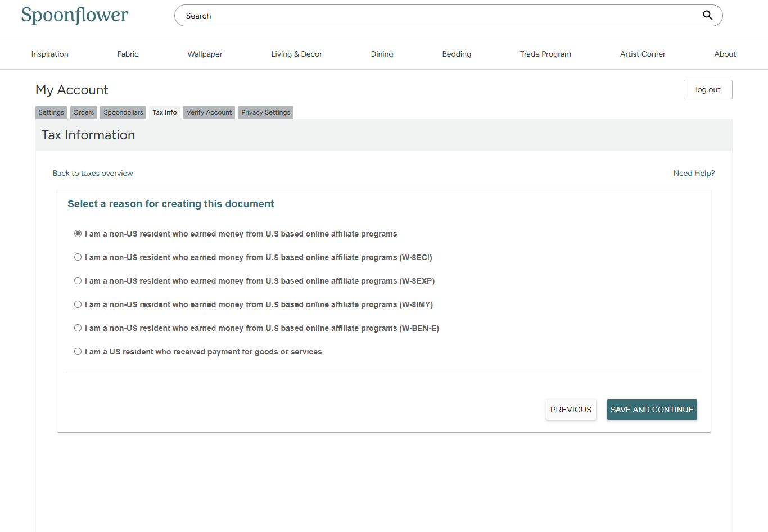Choose the US resident payment option

coord(78,352)
